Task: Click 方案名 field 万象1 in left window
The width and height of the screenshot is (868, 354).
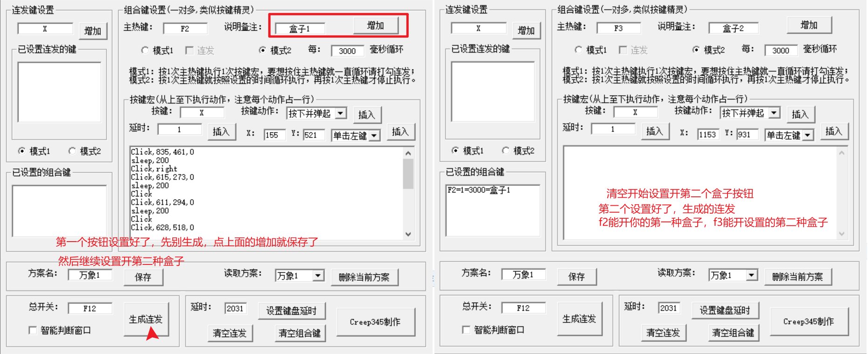Action: click(x=90, y=275)
